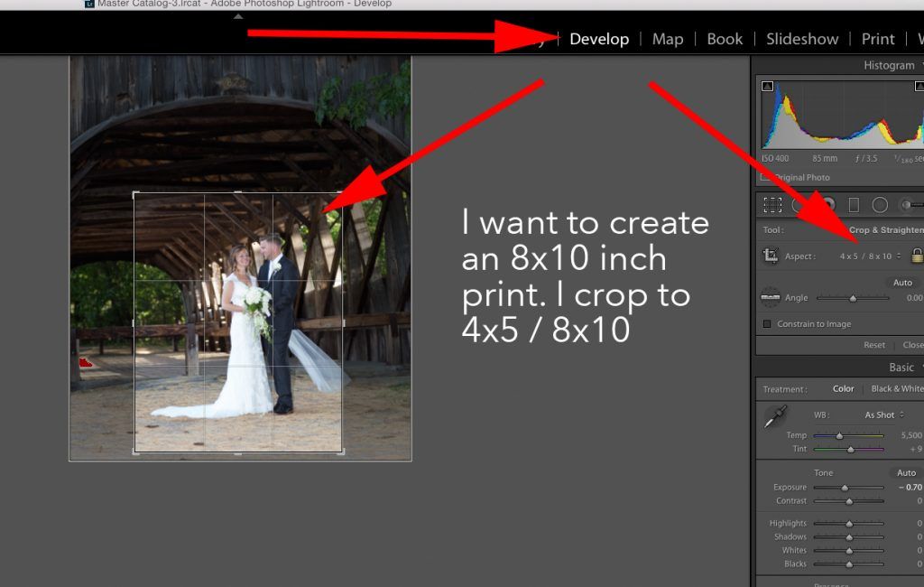Enable the Constrain to Image checkbox
The height and width of the screenshot is (587, 924).
click(x=767, y=324)
